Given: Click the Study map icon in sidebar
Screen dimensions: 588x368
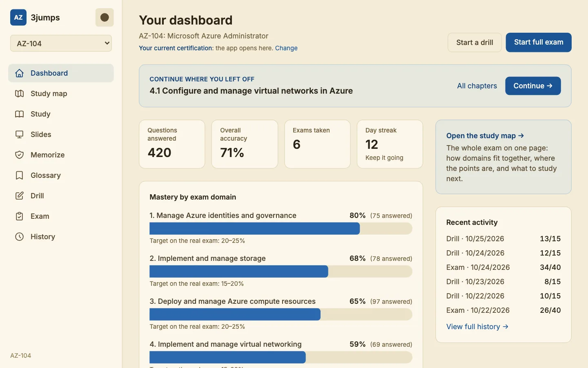Looking at the screenshot, I should [x=19, y=94].
